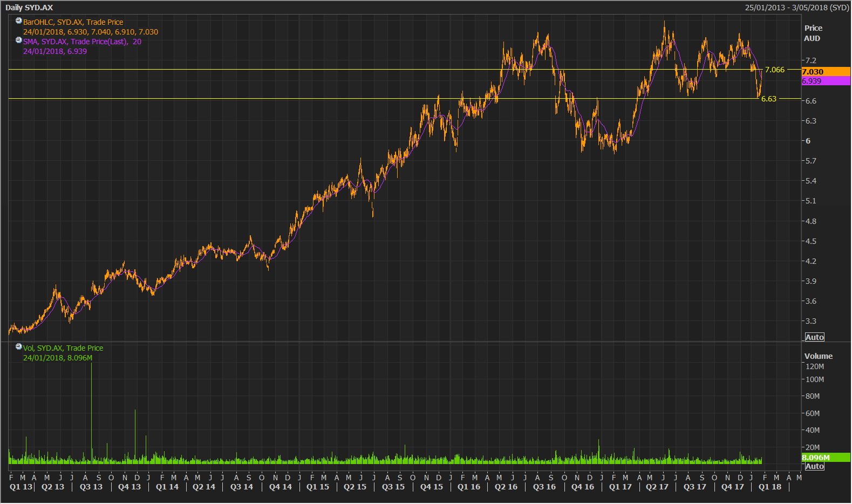Click the magenta 6.939 SMA value tag

[826, 81]
